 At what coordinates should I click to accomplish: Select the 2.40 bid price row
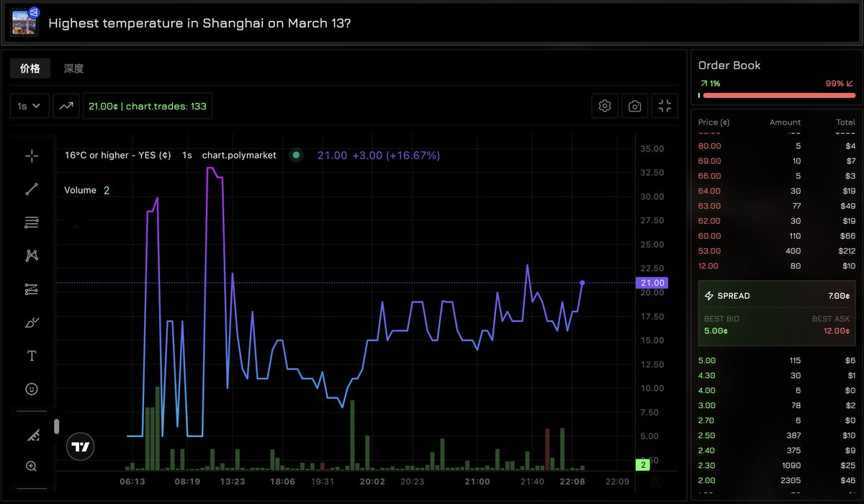(x=777, y=451)
